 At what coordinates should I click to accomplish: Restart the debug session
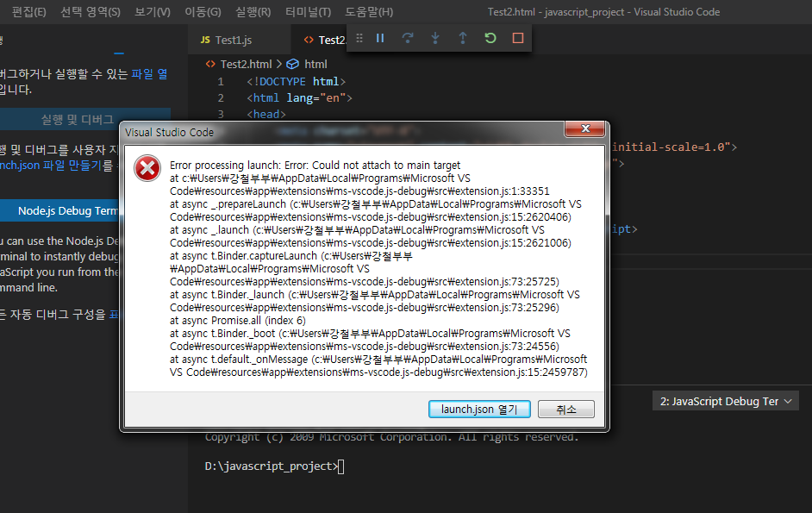(x=490, y=38)
